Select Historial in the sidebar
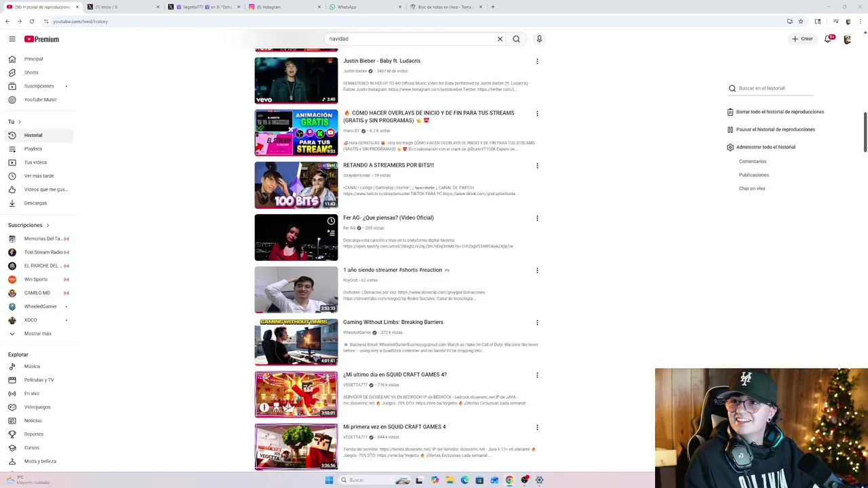 click(x=38, y=135)
